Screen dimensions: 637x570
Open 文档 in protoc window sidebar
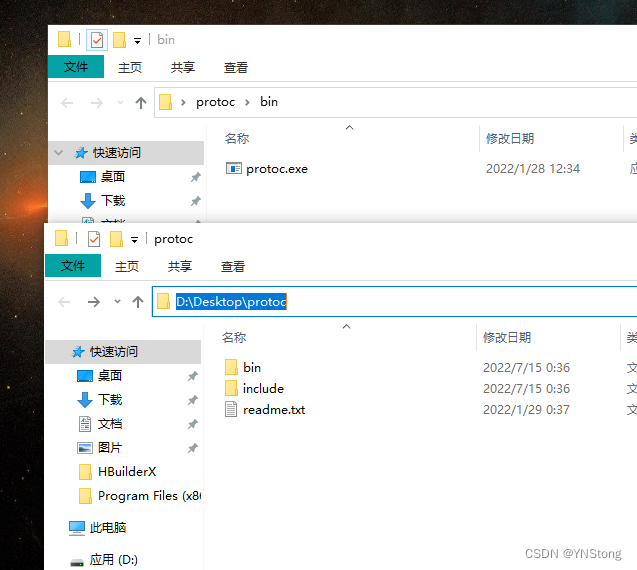(x=110, y=424)
